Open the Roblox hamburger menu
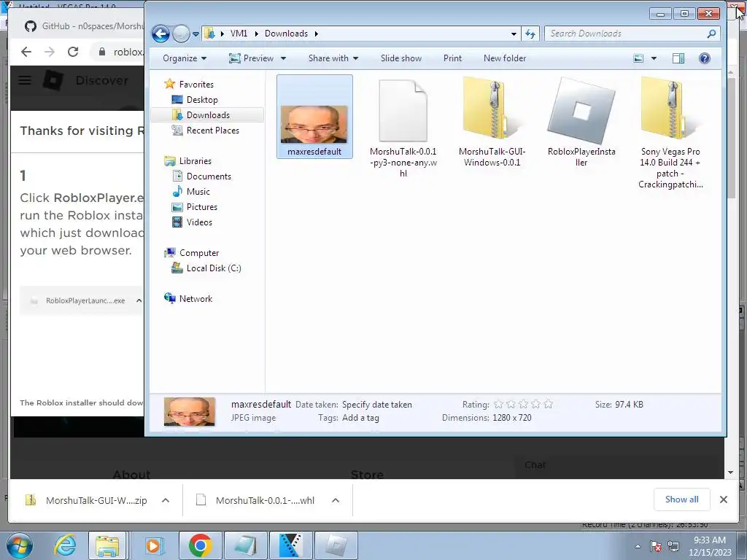This screenshot has height=560, width=747. point(25,80)
